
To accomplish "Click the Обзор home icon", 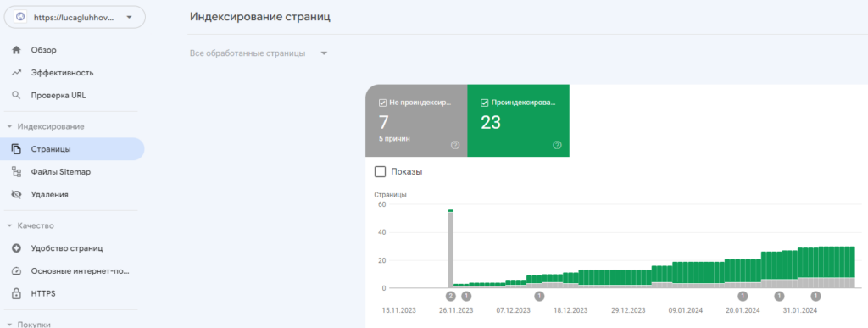I will click(x=16, y=50).
